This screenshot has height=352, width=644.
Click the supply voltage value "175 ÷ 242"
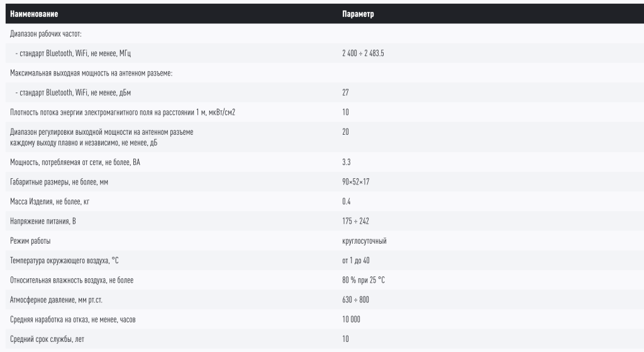355,221
